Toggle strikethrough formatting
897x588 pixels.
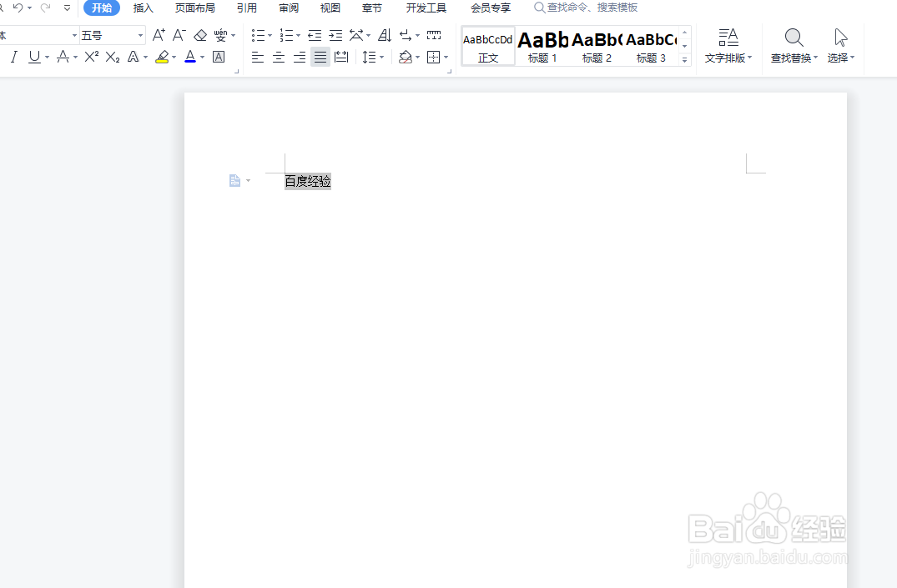[63, 57]
